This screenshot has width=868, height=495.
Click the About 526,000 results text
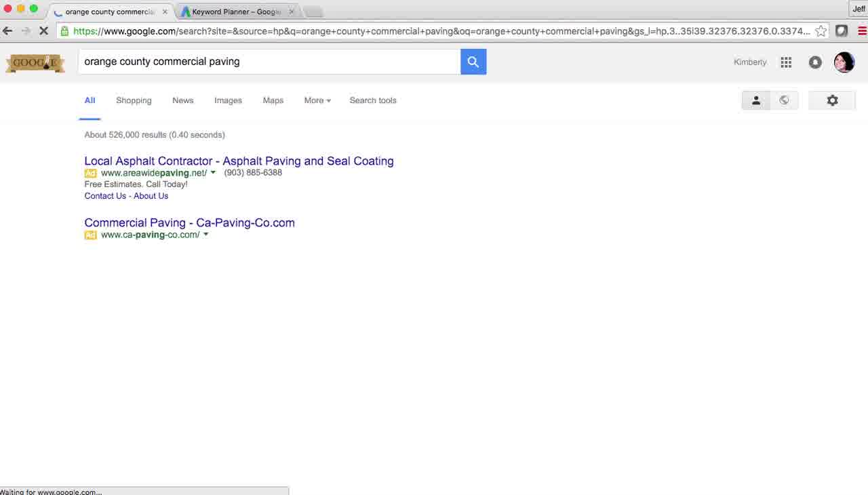click(155, 135)
